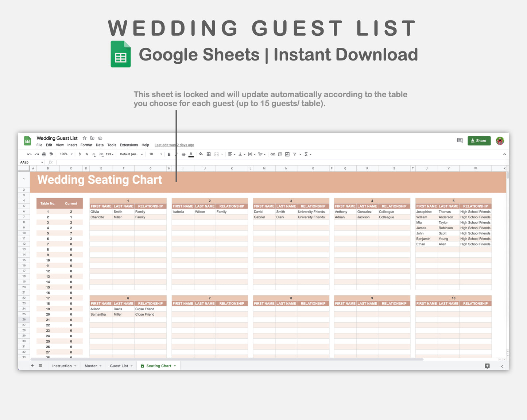
Task: Toggle Bold formatting
Action: coord(168,154)
